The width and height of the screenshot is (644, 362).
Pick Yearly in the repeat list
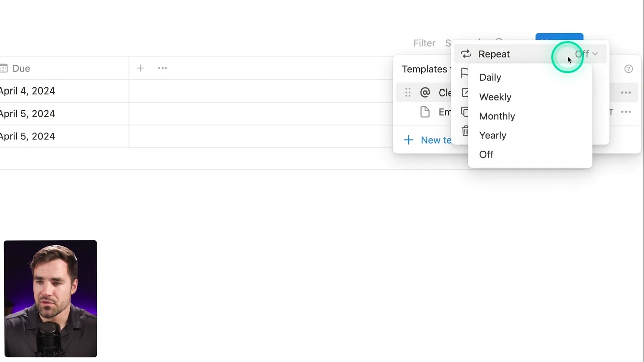(493, 135)
